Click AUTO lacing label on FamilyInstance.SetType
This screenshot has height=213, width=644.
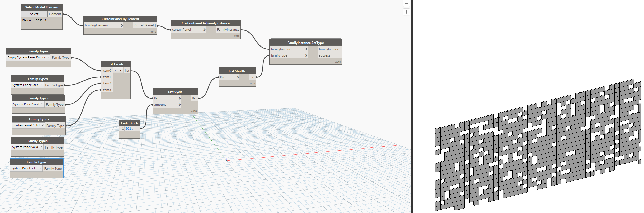pos(338,62)
